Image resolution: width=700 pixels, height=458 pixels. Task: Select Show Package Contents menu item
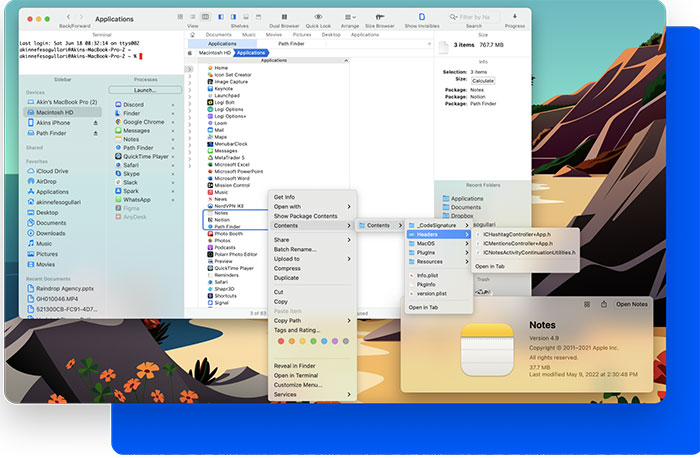click(305, 216)
